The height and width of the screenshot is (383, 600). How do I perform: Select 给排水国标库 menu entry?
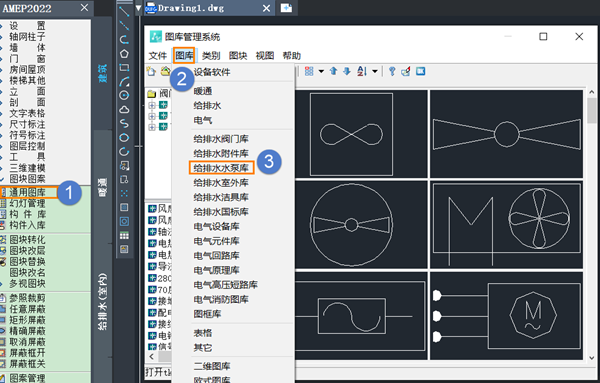click(221, 212)
